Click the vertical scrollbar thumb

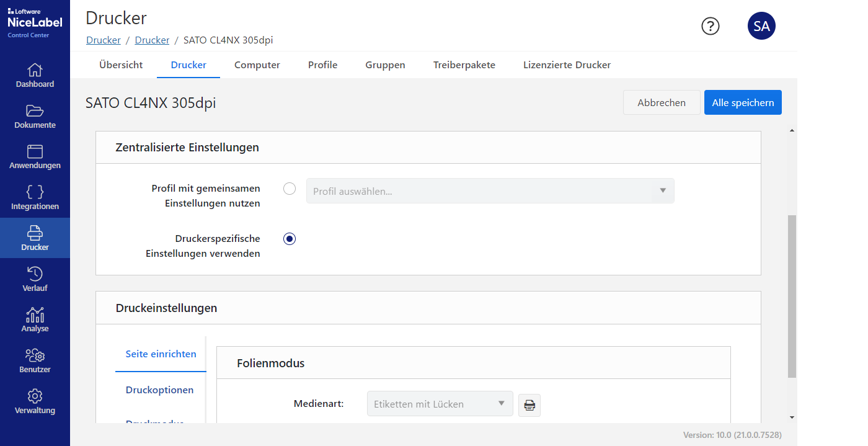click(792, 297)
